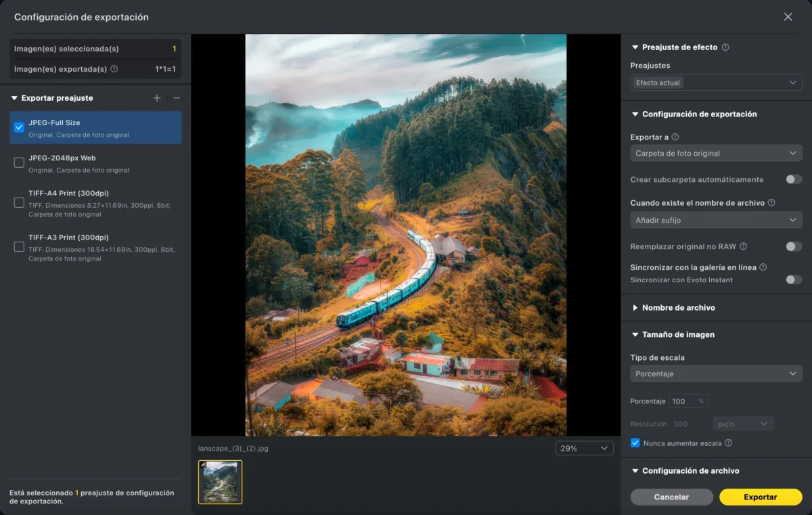Uncheck Nunca aumentar escala checkbox
This screenshot has height=515, width=812.
click(635, 443)
